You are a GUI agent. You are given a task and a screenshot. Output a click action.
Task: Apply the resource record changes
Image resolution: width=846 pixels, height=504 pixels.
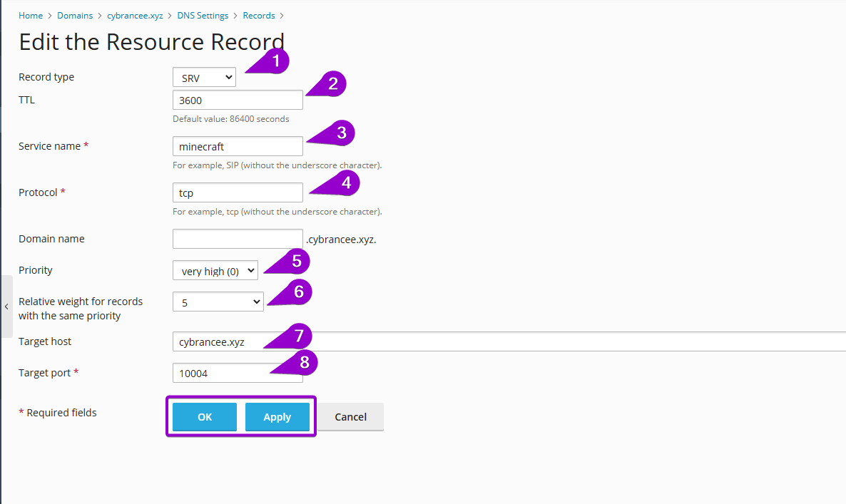(x=277, y=417)
